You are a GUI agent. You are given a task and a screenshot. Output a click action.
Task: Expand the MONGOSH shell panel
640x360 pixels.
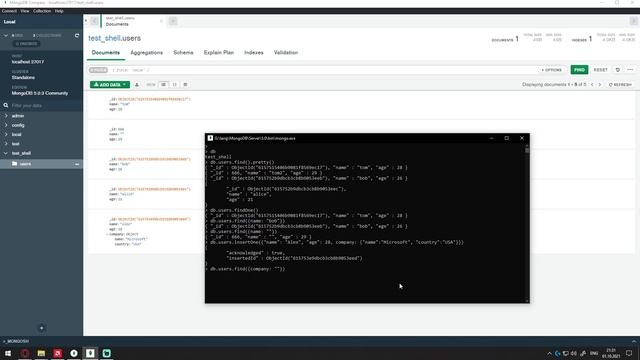pyautogui.click(x=633, y=341)
